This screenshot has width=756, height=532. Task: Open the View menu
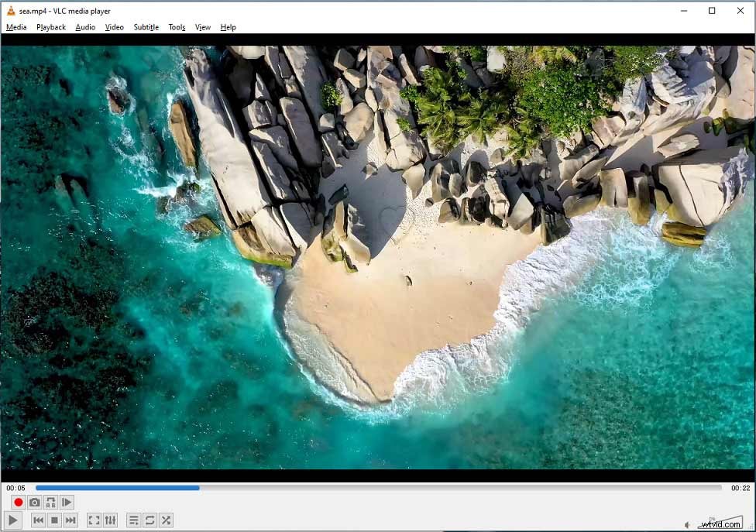(202, 27)
